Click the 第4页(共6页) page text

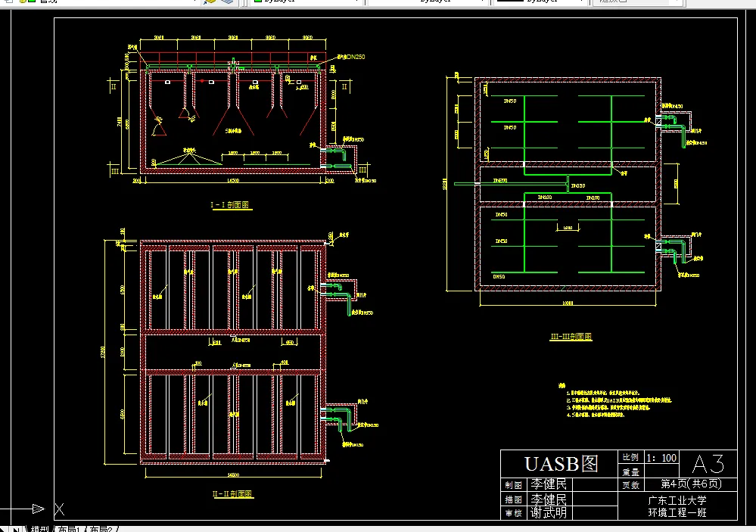click(691, 484)
